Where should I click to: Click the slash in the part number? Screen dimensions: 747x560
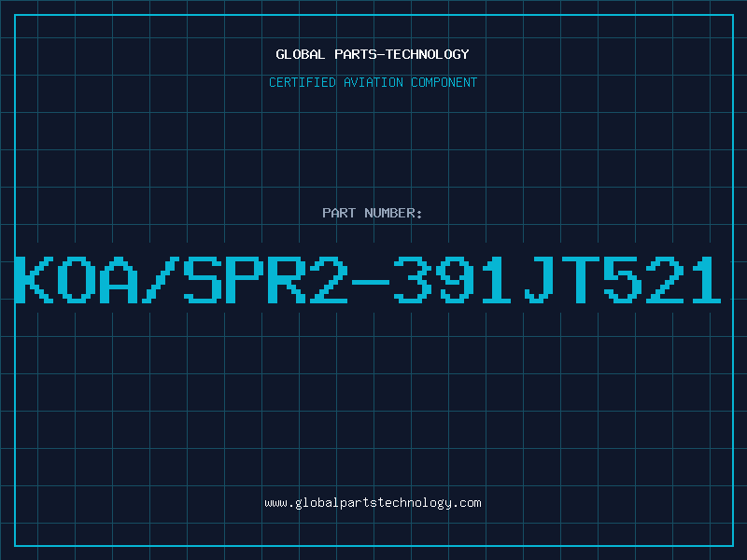pyautogui.click(x=160, y=279)
